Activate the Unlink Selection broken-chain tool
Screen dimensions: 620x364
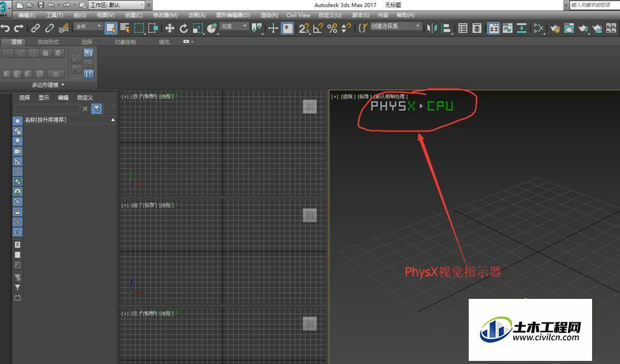[x=50, y=29]
